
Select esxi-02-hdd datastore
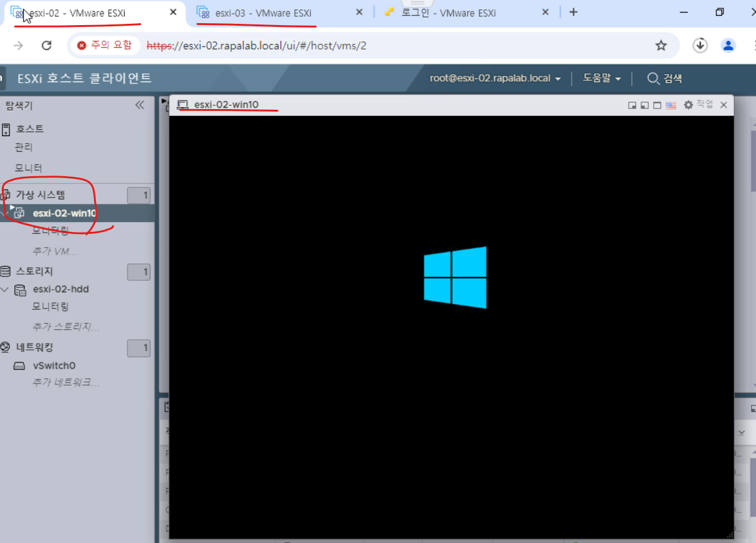coord(61,289)
